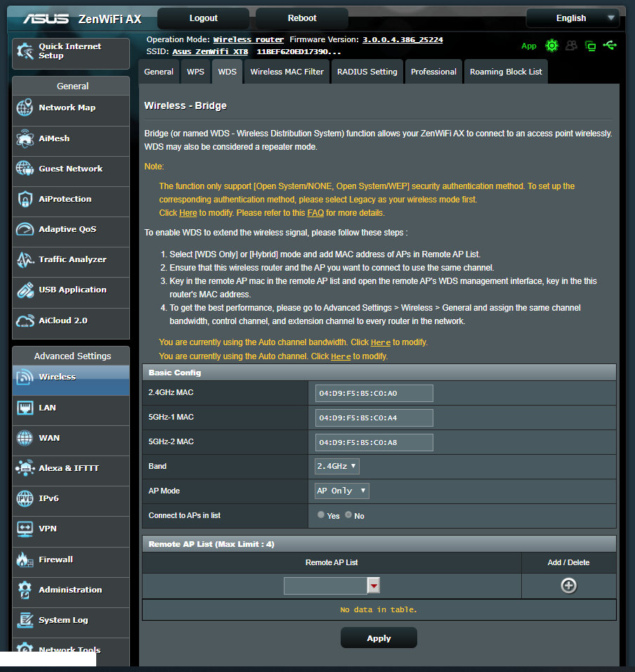Click the AiCloud 2.0 cloud icon
This screenshot has height=672, width=635.
click(25, 320)
